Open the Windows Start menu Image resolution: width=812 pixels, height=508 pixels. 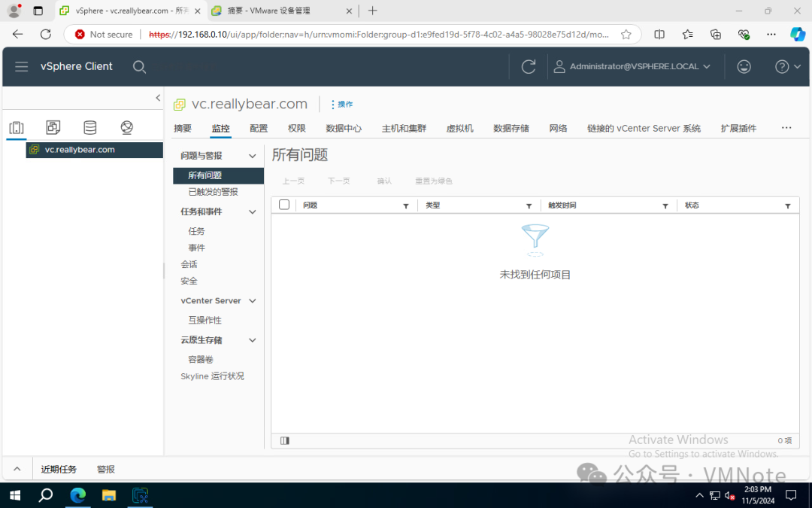[15, 495]
